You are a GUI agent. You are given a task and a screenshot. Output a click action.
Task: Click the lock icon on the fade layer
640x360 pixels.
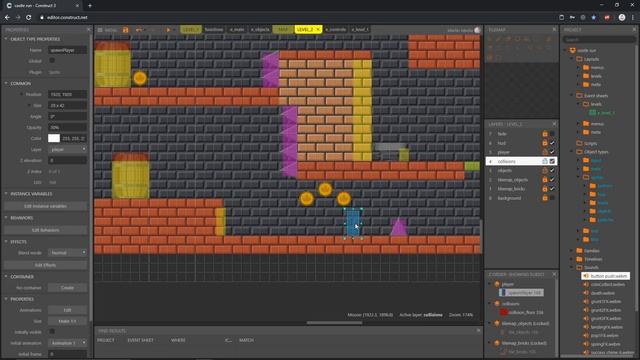[545, 134]
